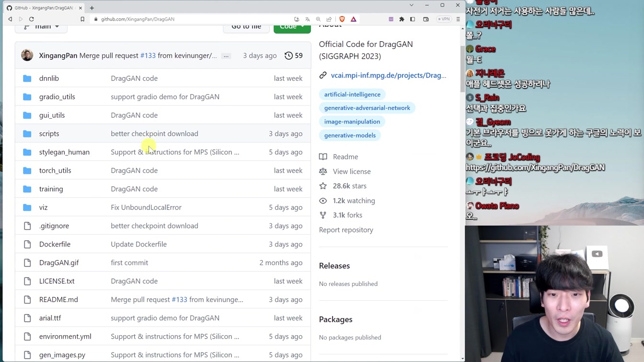
Task: Open the scripts folder
Action: (49, 134)
